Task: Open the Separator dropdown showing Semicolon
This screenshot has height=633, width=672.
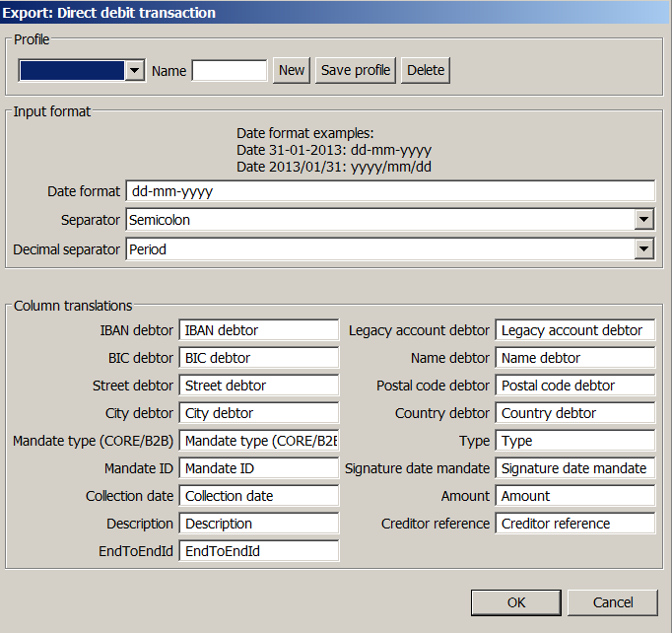Action: pyautogui.click(x=390, y=220)
